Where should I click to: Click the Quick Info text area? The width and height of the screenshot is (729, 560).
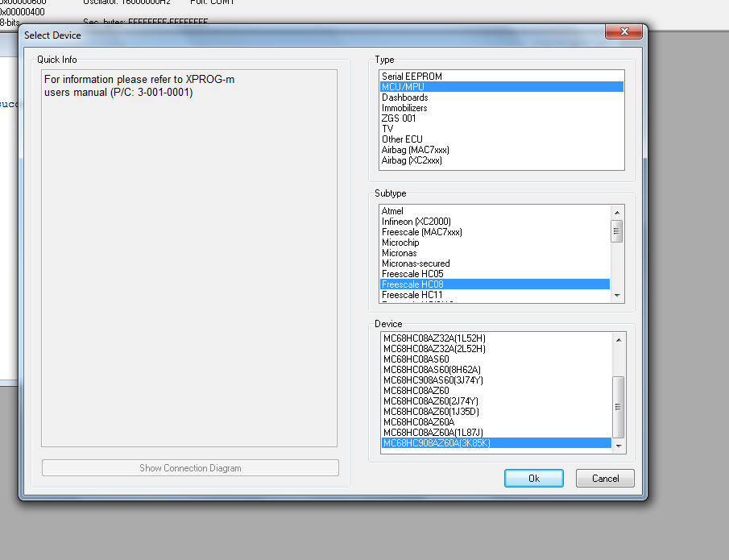click(189, 258)
